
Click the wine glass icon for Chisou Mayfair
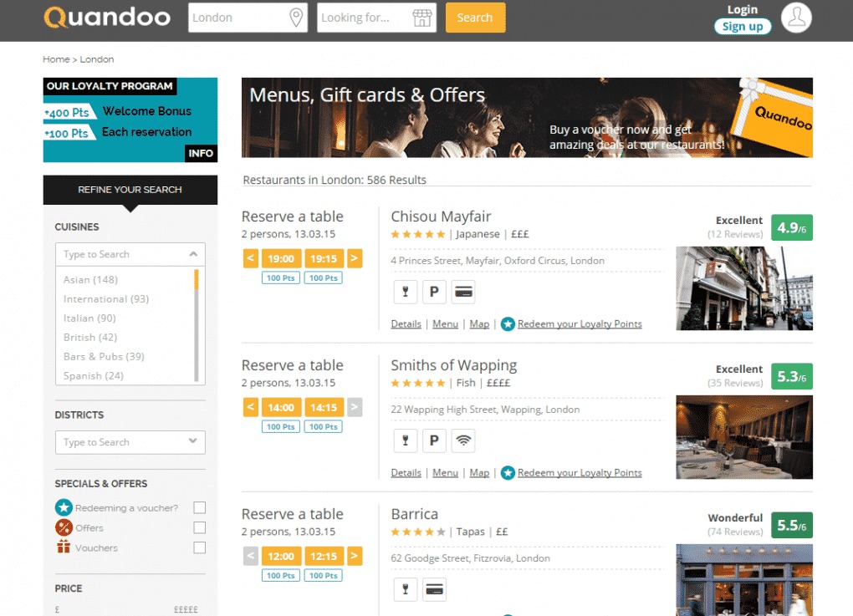point(406,292)
